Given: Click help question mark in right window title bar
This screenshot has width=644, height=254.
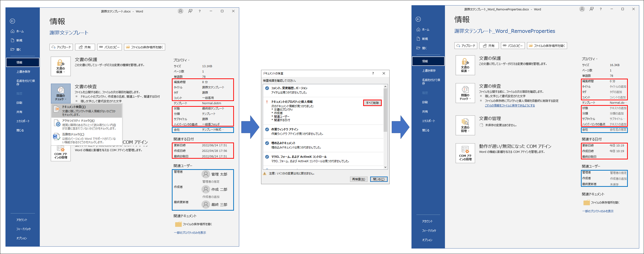Looking at the screenshot, I should (601, 9).
